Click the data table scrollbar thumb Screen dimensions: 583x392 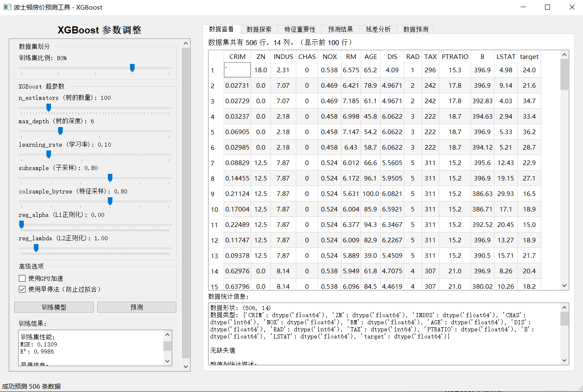tap(564, 74)
